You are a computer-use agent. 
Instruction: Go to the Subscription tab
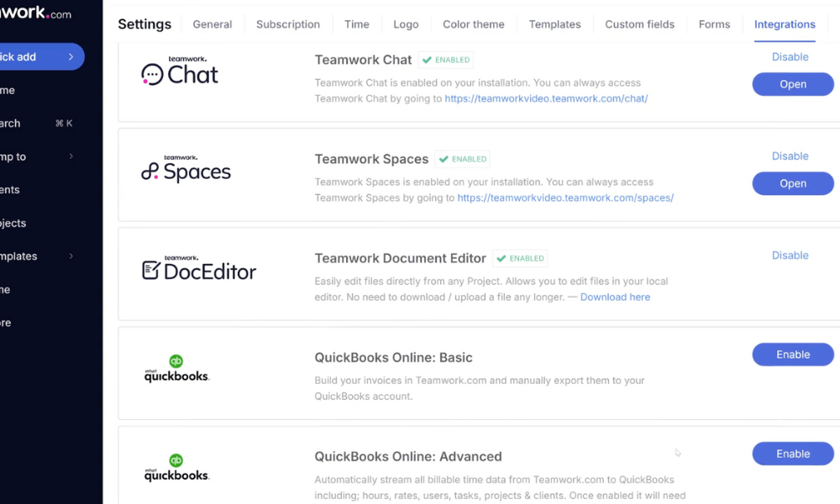[x=288, y=24]
